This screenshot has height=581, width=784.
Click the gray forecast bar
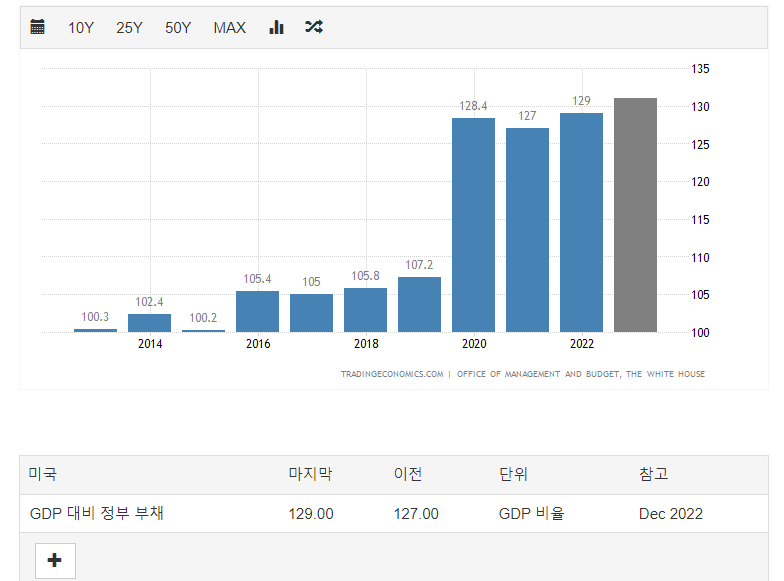pyautogui.click(x=636, y=215)
